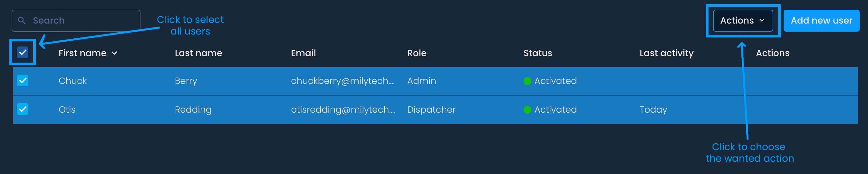Click the Role column header
The width and height of the screenshot is (868, 174).
417,53
